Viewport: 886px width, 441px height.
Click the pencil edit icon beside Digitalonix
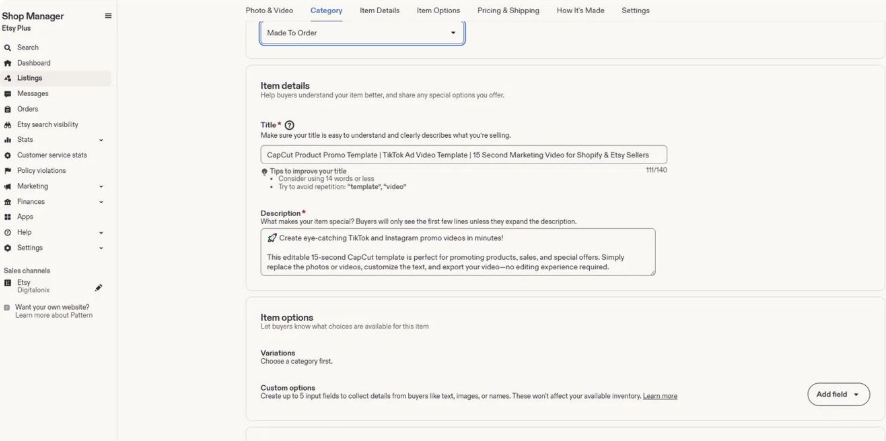98,288
